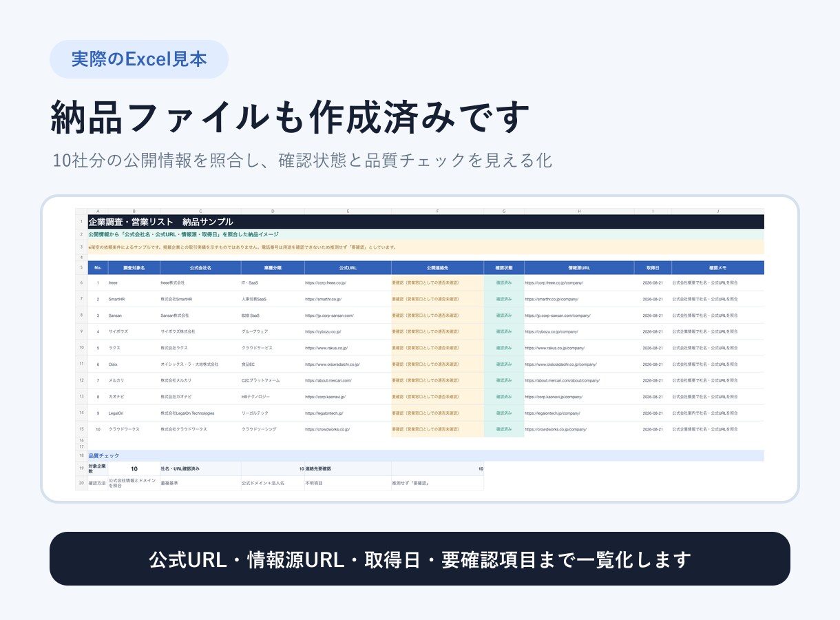The image size is (840, 620).
Task: Open the https://corp.freee.co.jp/company/ source link
Action: point(554,282)
